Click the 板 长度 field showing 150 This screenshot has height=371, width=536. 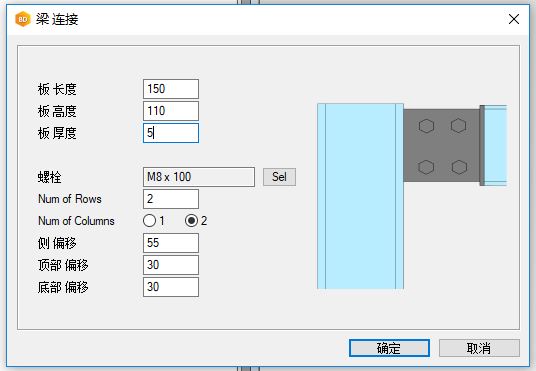click(x=171, y=89)
